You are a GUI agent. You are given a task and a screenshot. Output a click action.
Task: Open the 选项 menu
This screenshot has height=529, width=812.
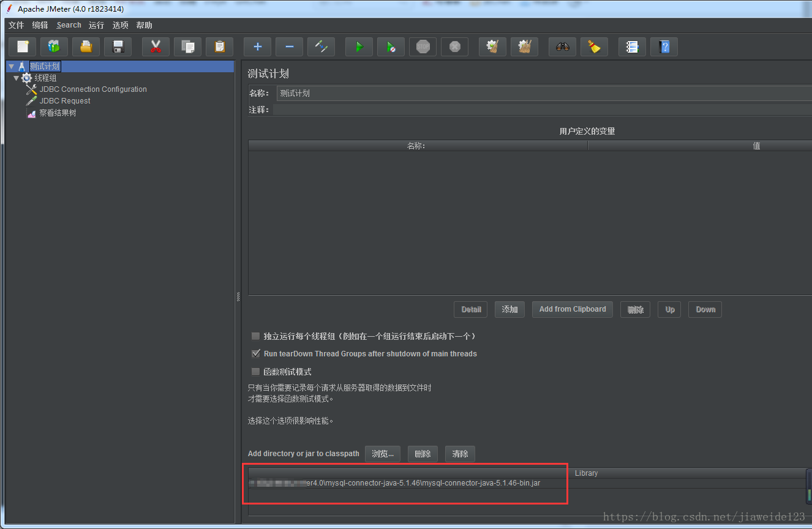(x=121, y=25)
